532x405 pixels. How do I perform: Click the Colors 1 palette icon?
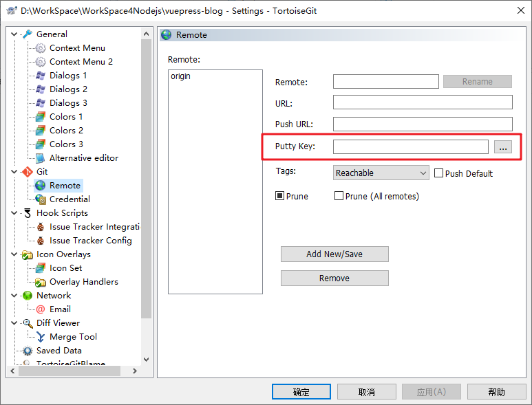tap(41, 117)
